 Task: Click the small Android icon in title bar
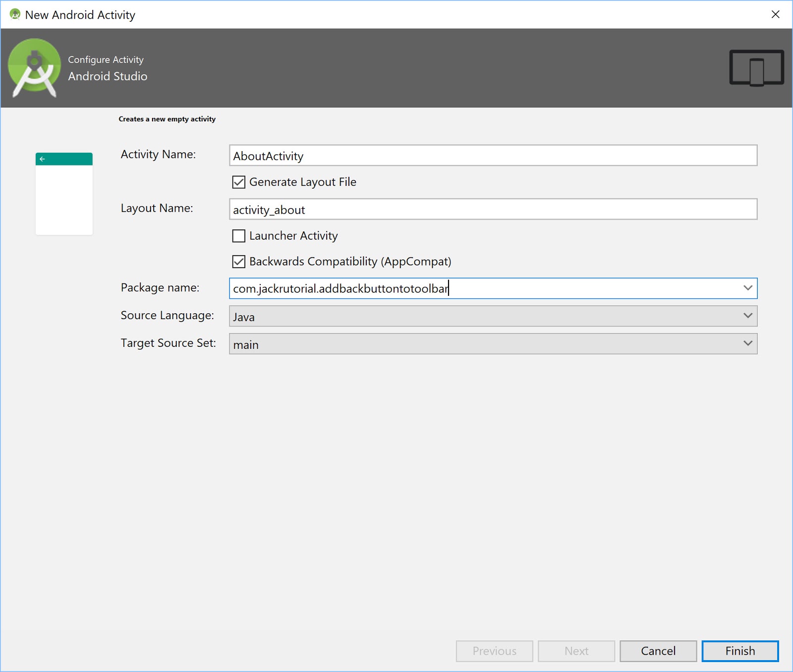(15, 14)
